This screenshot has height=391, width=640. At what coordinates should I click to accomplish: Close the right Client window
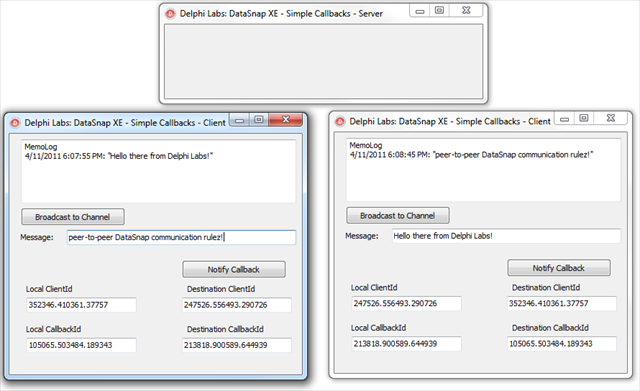click(611, 118)
